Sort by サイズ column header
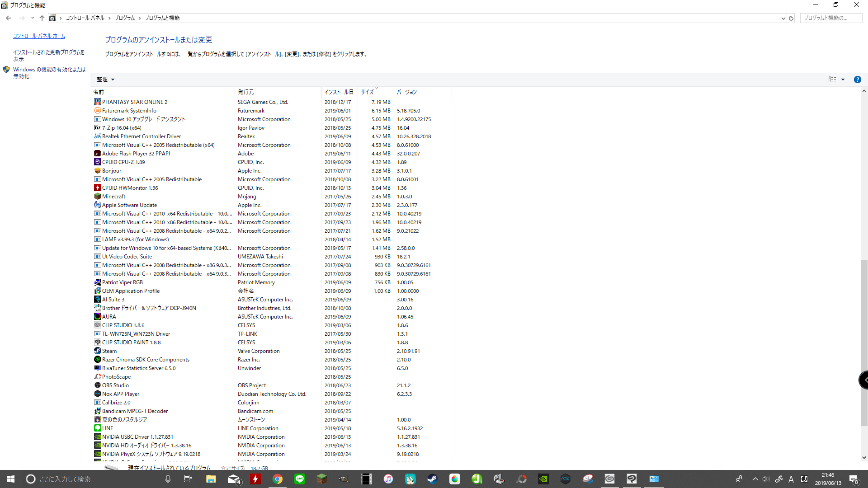 click(367, 92)
